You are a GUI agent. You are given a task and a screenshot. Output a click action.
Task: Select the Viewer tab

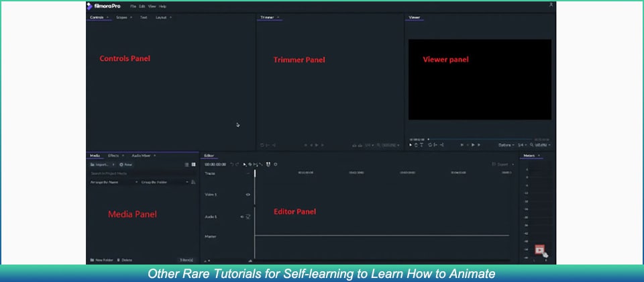[x=414, y=17]
